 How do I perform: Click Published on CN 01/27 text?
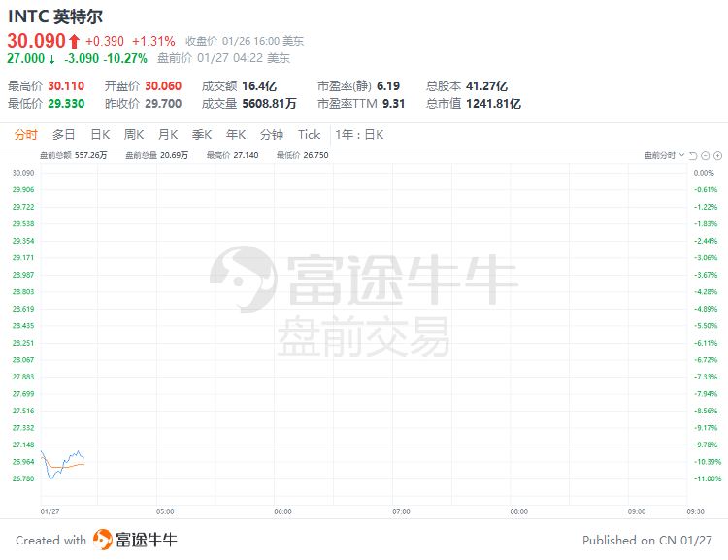pos(647,541)
